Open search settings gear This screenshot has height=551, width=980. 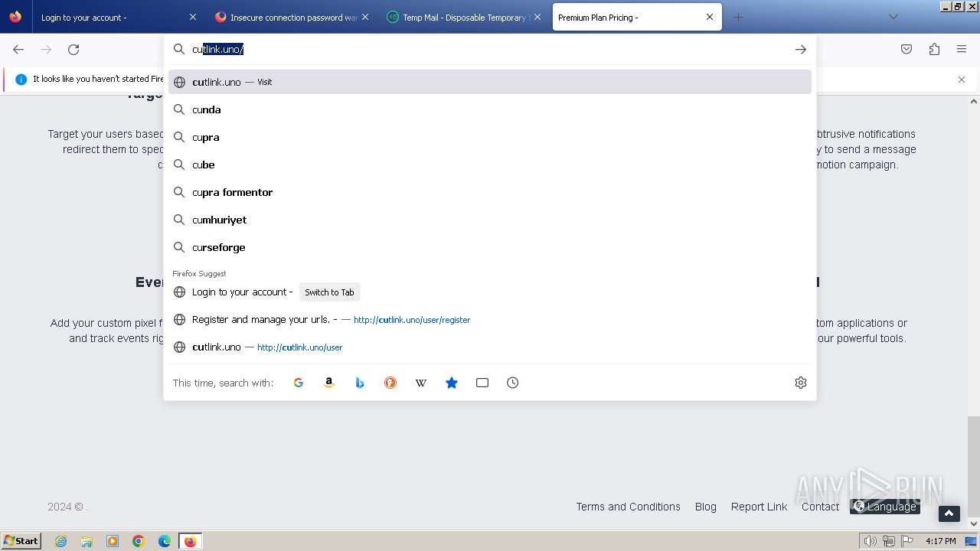pyautogui.click(x=801, y=383)
